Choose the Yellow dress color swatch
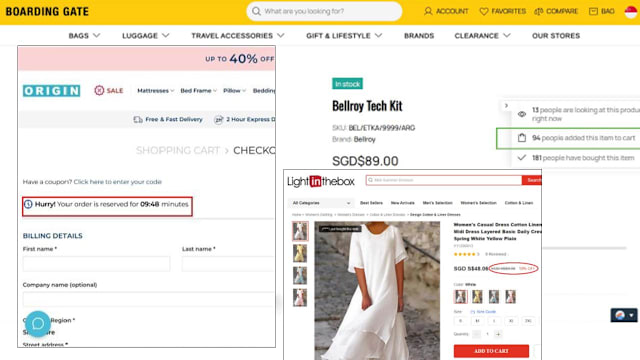Image resolution: width=640 pixels, height=360 pixels. pyautogui.click(x=477, y=296)
